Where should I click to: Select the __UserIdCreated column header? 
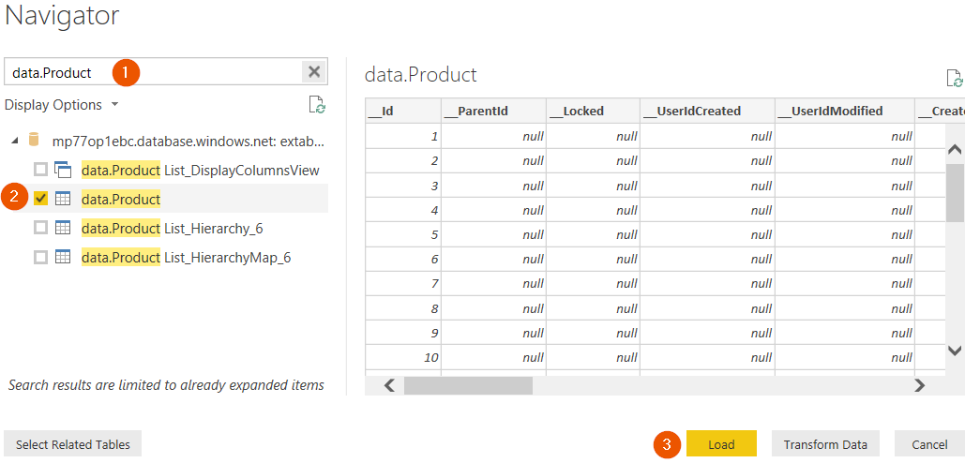tap(707, 112)
